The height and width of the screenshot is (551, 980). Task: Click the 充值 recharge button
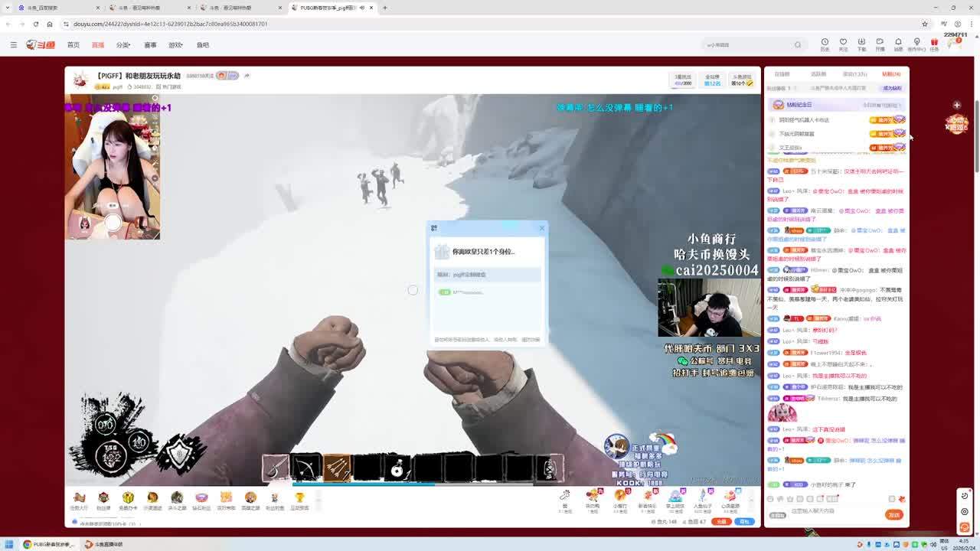[721, 522]
